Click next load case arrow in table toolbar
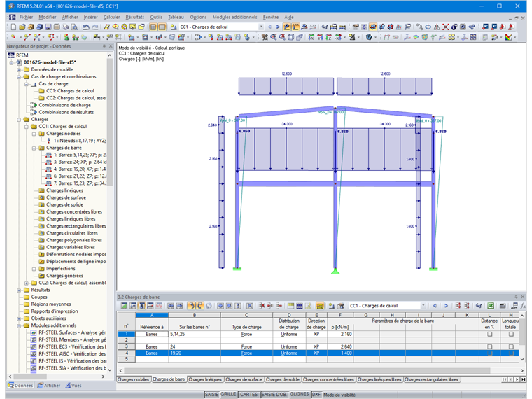Screen dimensions: 532x399 pos(446,306)
